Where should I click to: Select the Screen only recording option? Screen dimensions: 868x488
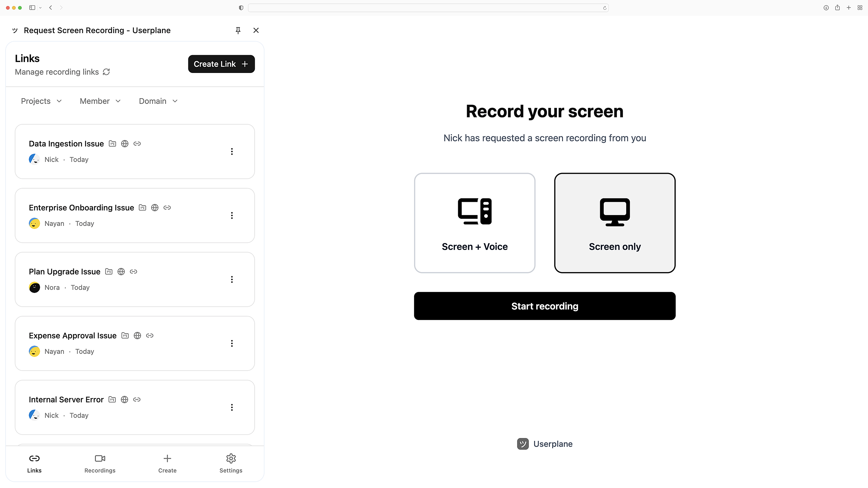click(x=615, y=223)
